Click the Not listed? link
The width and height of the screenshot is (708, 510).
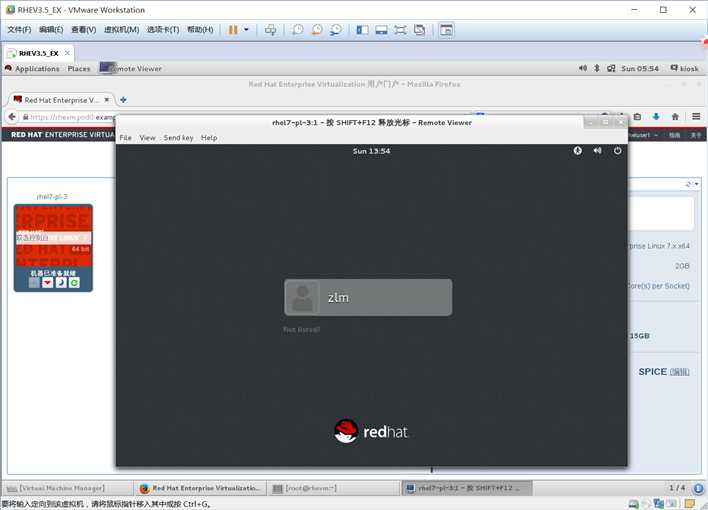coord(301,329)
